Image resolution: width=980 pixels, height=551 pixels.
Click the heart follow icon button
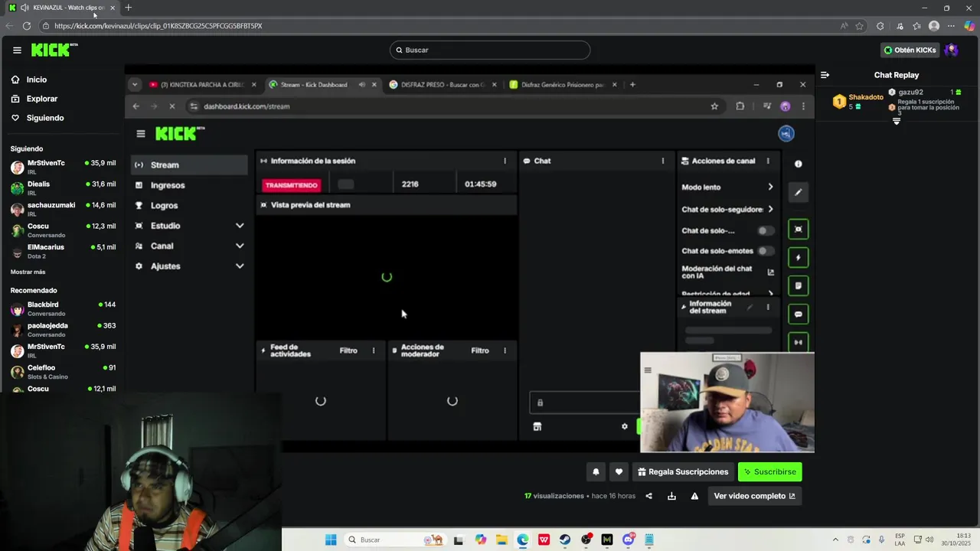click(619, 471)
